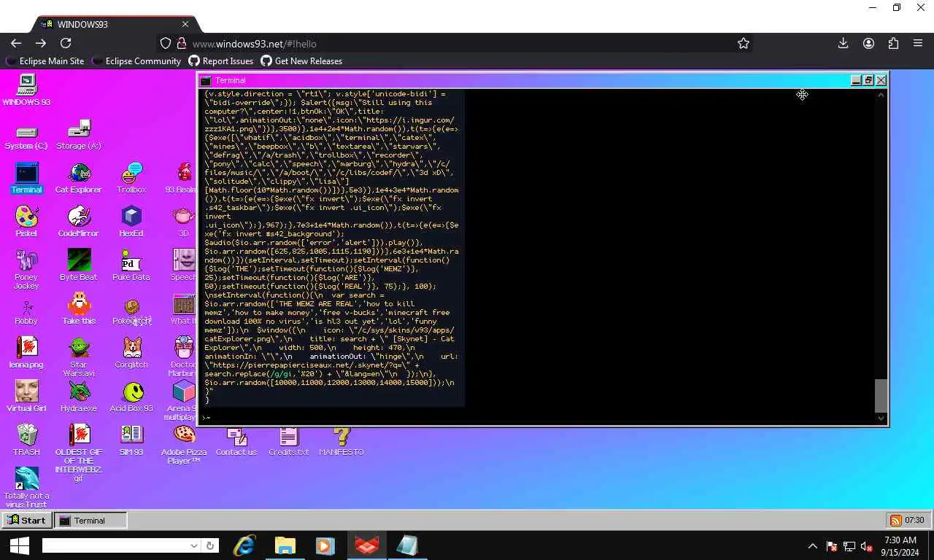Open Puke Data desktop icon
The image size is (934, 560).
coord(131,265)
